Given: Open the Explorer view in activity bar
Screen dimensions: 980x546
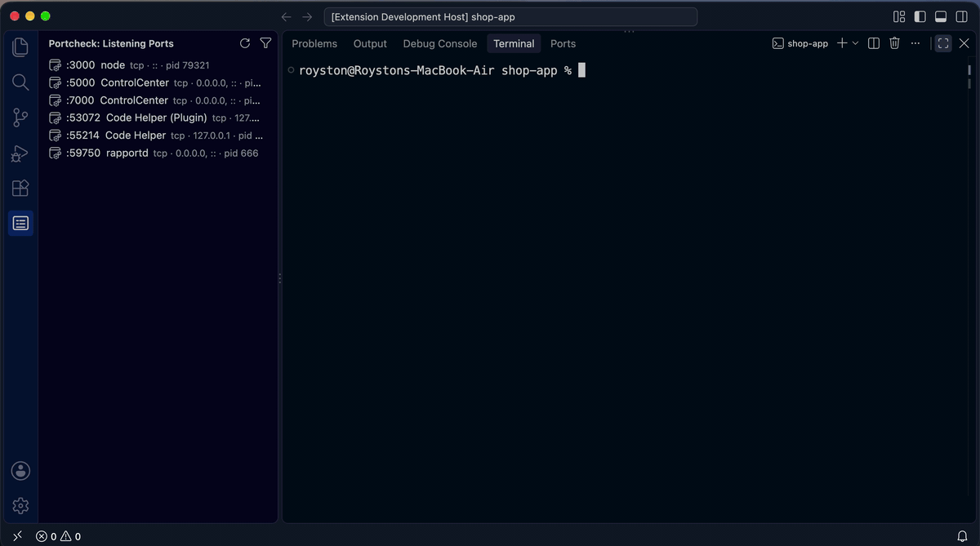Looking at the screenshot, I should (x=20, y=47).
